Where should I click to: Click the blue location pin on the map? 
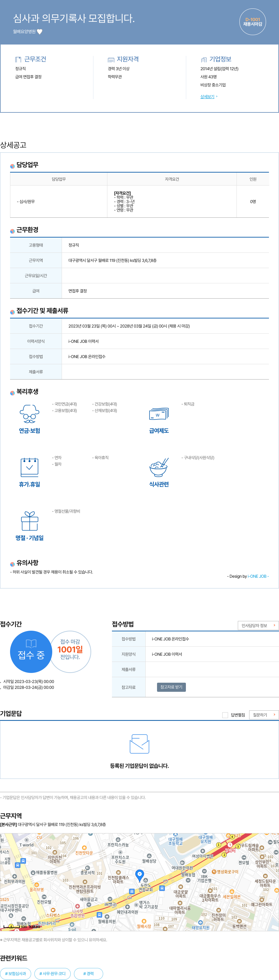pos(140,875)
